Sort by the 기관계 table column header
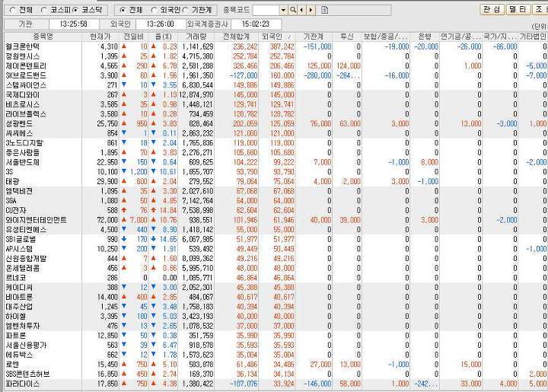 pos(314,37)
